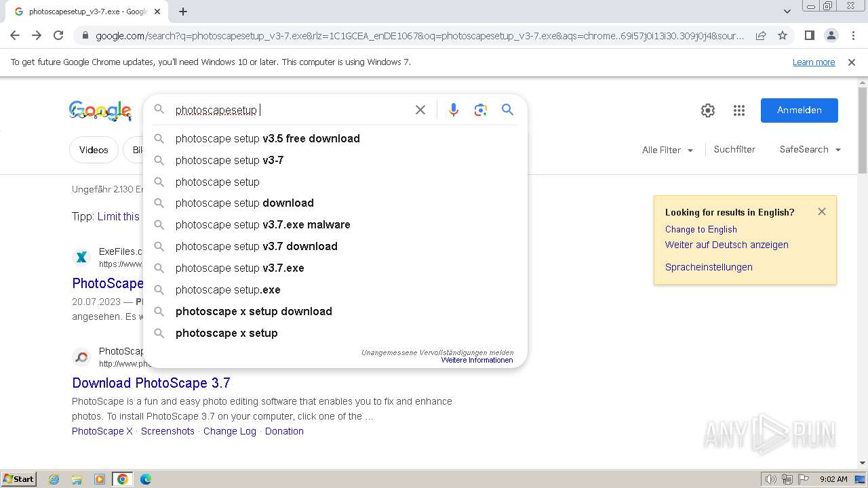Screen dimensions: 868x488
Task: Click 'Change to English' link
Action: (x=701, y=229)
